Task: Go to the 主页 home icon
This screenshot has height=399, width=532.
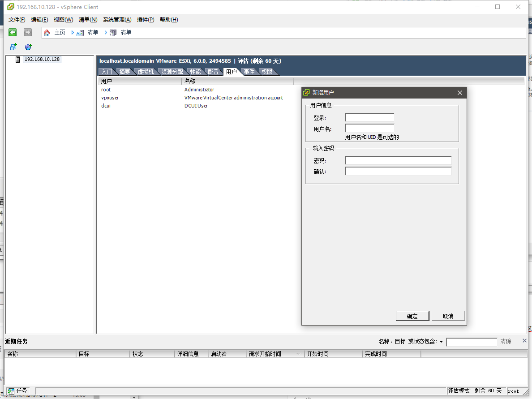Action: 47,33
